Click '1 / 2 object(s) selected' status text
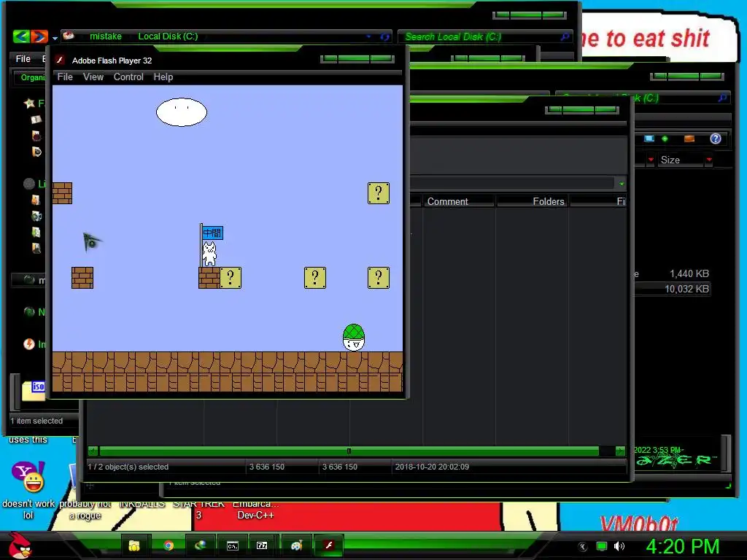The width and height of the screenshot is (747, 560). click(128, 467)
